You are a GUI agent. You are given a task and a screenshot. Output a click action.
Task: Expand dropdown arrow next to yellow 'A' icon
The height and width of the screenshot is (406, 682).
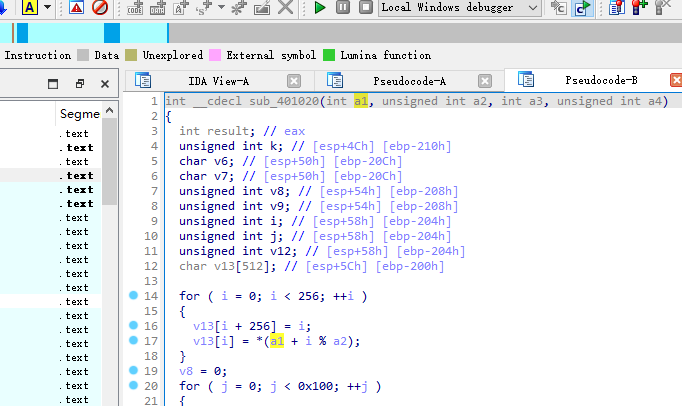coord(46,8)
